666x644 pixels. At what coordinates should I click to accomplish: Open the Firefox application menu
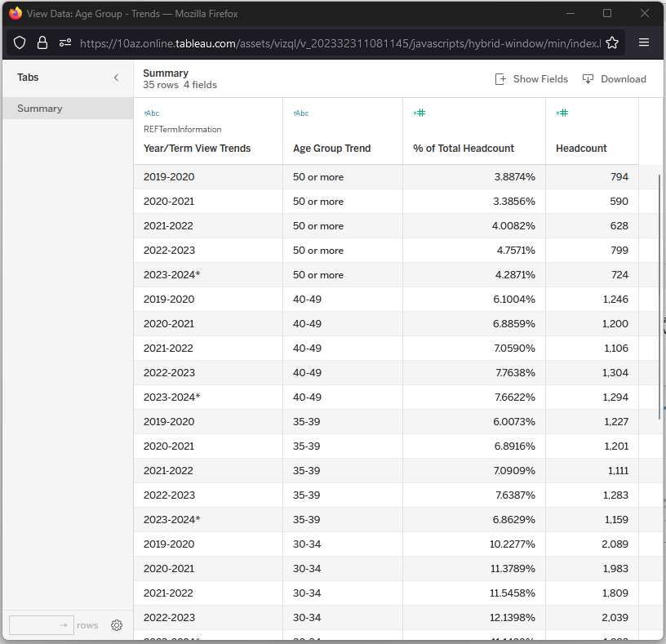(644, 42)
